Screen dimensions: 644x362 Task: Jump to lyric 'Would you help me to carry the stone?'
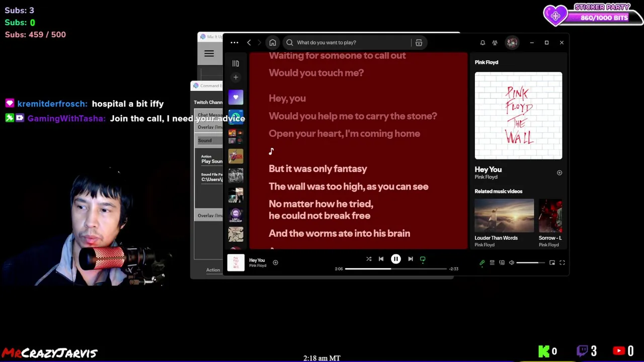pyautogui.click(x=353, y=116)
